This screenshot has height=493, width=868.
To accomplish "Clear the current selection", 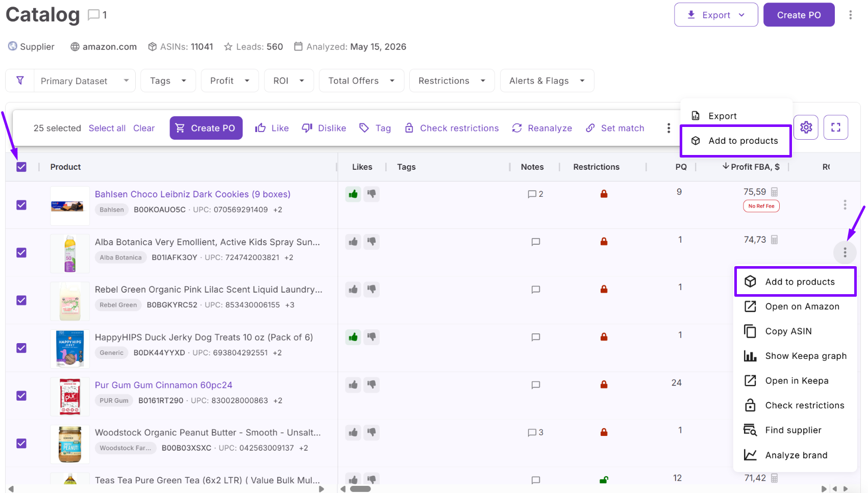I will [144, 128].
